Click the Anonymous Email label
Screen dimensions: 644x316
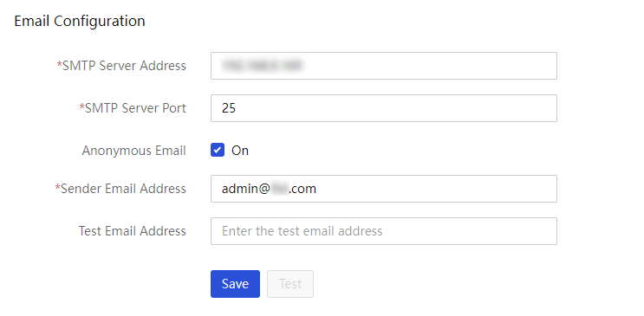pos(133,151)
